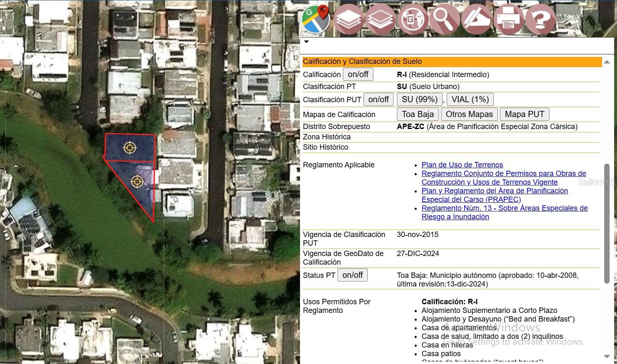Click the printer icon to print the map
Viewport: 617px width, 364px height.
point(508,19)
